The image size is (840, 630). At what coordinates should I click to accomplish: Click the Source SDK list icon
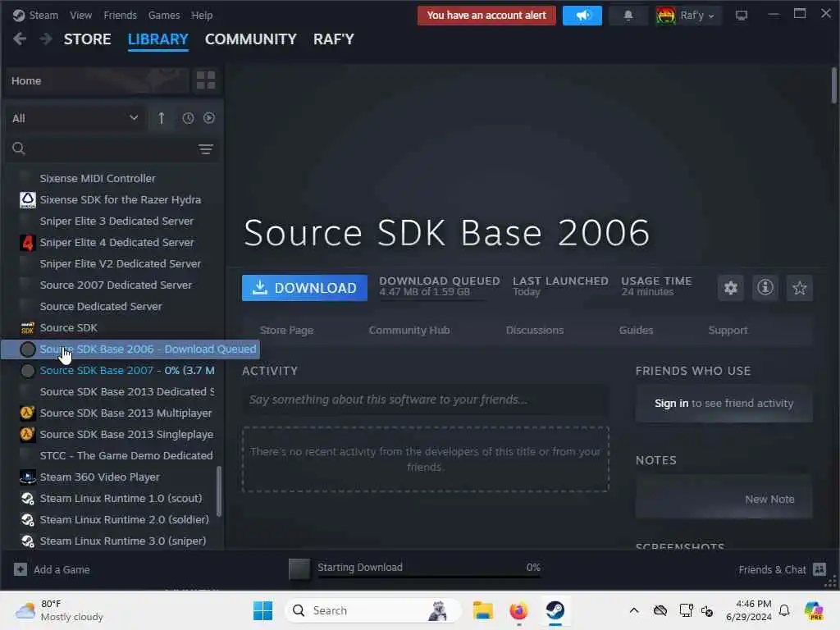point(27,328)
